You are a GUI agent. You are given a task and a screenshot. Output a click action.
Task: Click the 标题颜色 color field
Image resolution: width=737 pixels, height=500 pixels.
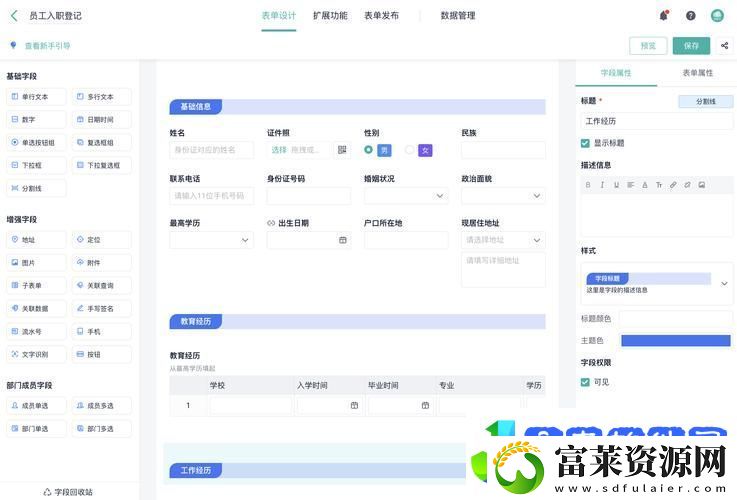tap(676, 319)
